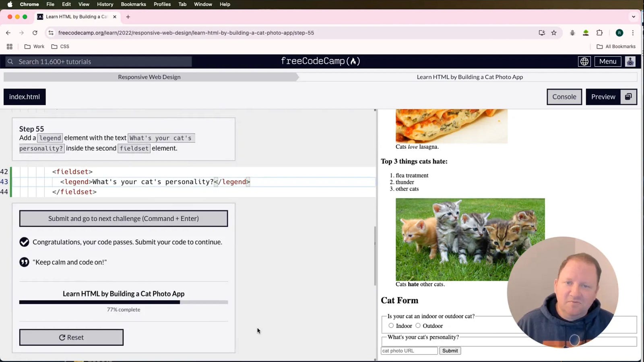Click the language globe icon
The height and width of the screenshot is (362, 644).
pyautogui.click(x=584, y=62)
